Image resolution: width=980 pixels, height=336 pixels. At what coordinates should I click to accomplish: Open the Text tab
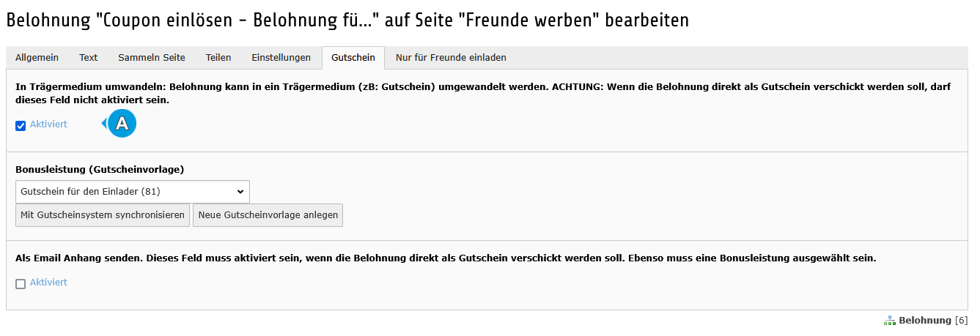89,57
